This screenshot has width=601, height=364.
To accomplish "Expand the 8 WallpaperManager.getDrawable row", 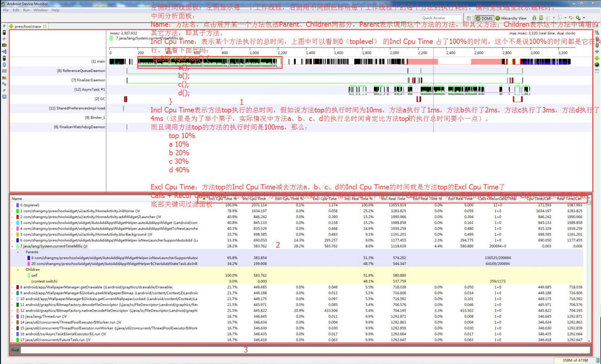I will point(13,287).
